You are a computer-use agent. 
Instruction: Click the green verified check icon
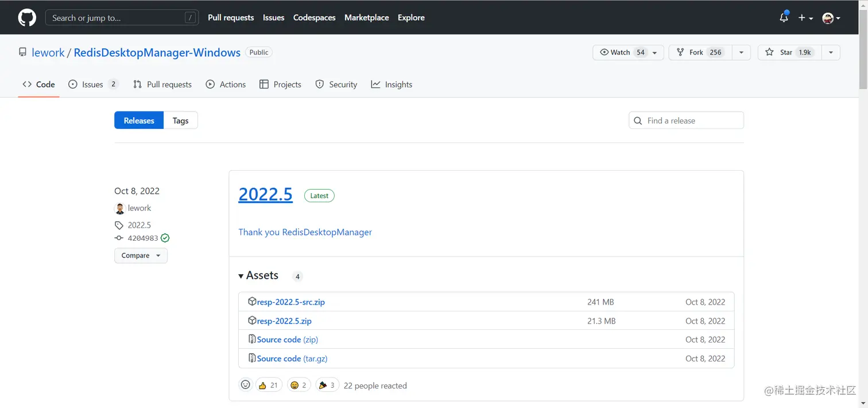pos(165,238)
